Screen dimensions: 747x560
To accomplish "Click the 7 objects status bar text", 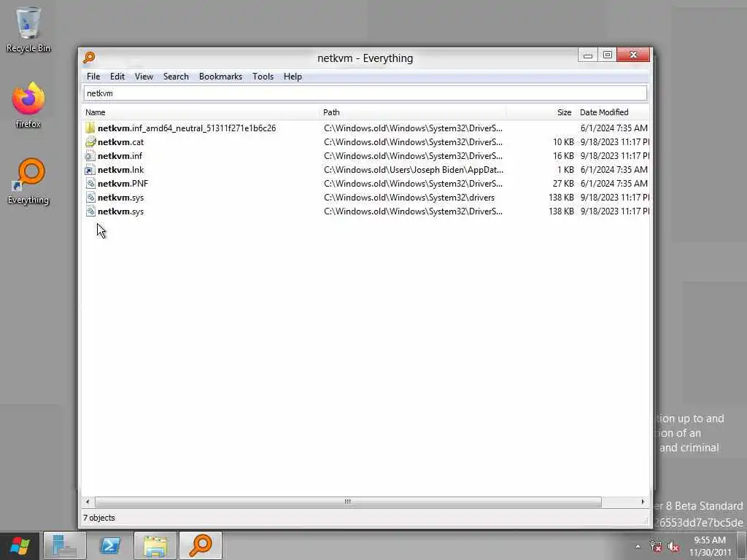I will (x=99, y=518).
